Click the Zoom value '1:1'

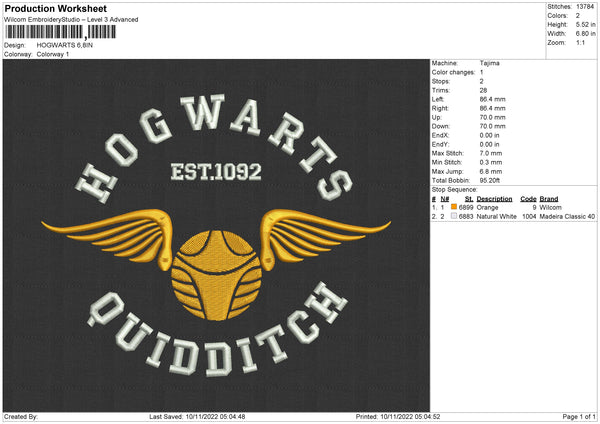click(x=580, y=42)
